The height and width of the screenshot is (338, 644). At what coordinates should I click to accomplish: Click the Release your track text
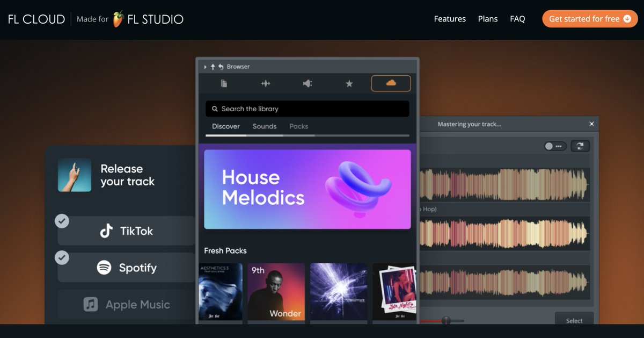[127, 175]
